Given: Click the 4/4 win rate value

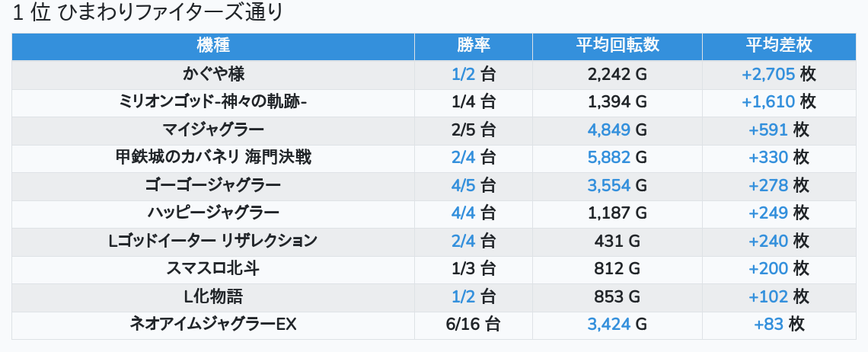Looking at the screenshot, I should 464,213.
